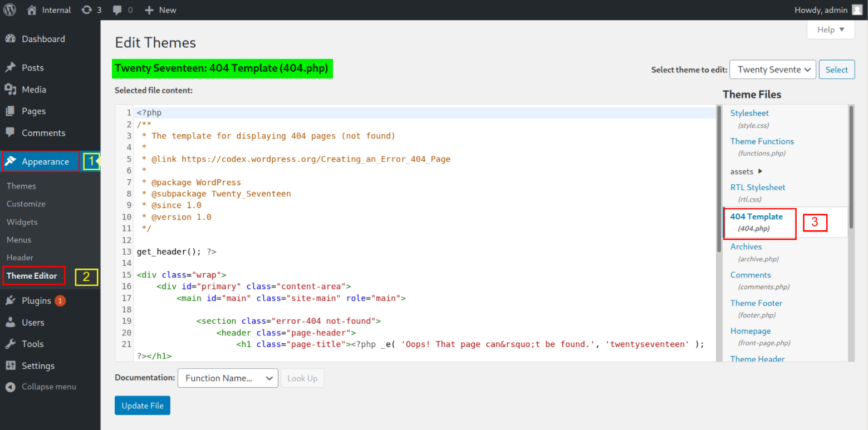The image size is (868, 430).
Task: Open Media menu label
Action: click(x=34, y=89)
